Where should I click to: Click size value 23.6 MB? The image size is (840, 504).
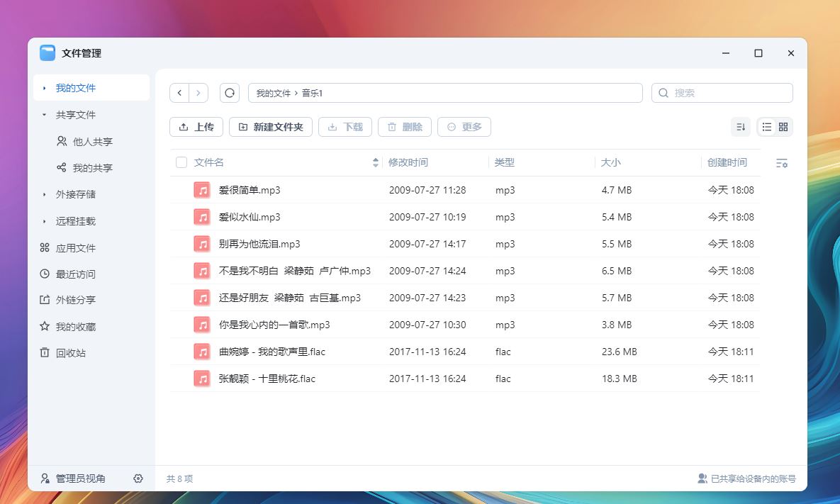point(620,352)
